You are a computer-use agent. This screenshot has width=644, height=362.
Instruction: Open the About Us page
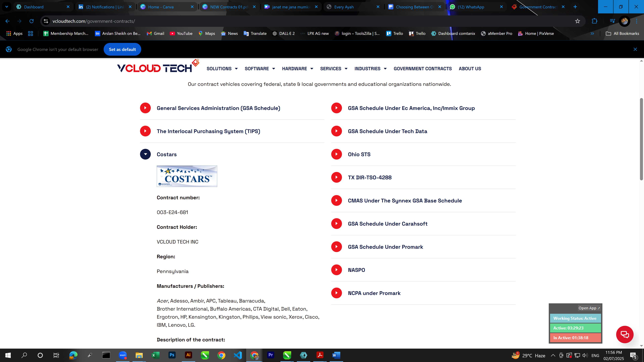click(x=470, y=68)
